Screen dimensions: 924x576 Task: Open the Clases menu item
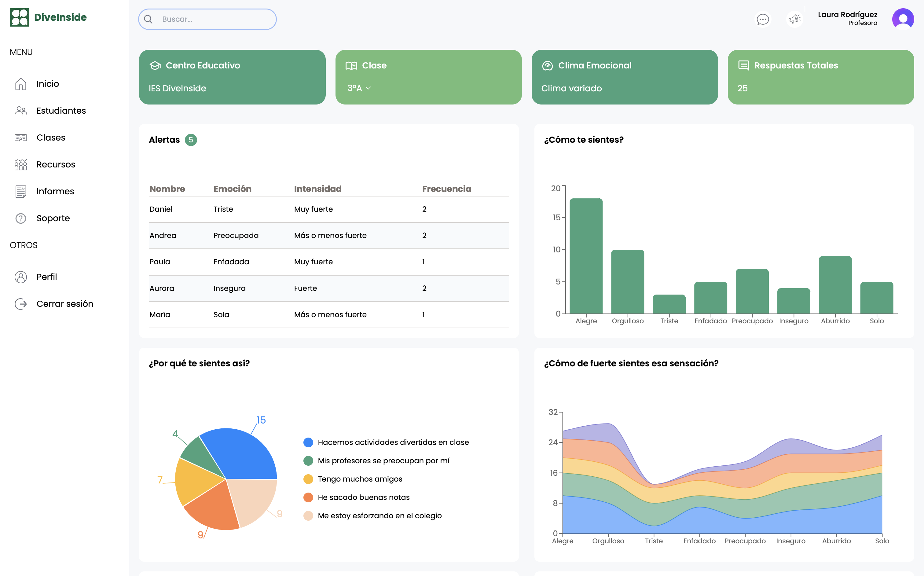click(x=51, y=138)
